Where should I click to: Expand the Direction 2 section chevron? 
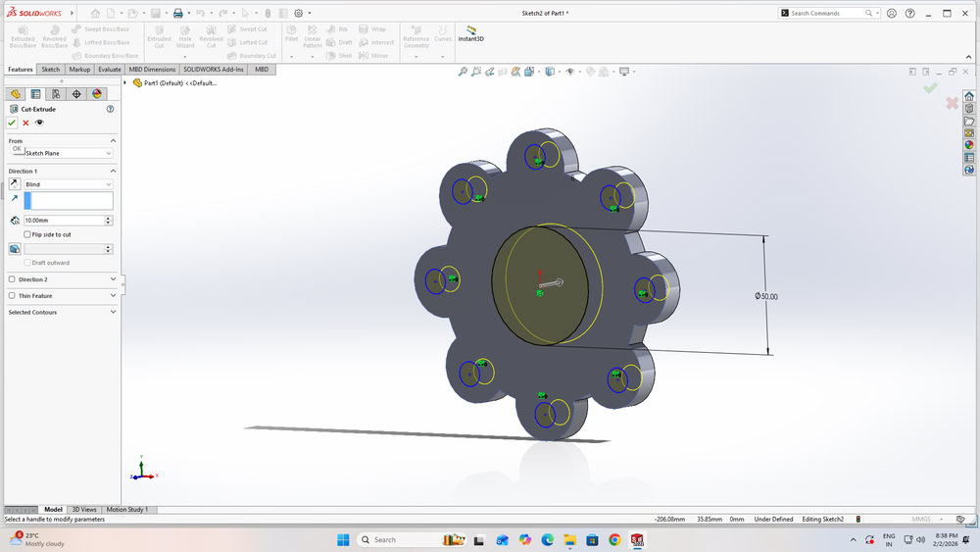(x=113, y=279)
